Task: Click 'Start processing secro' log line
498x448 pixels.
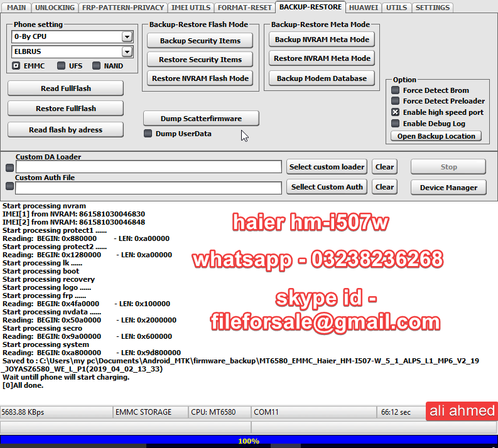Action: 42,328
